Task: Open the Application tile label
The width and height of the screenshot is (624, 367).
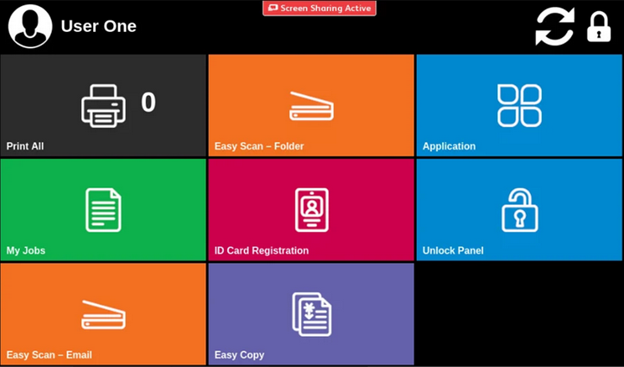Action: tap(449, 146)
